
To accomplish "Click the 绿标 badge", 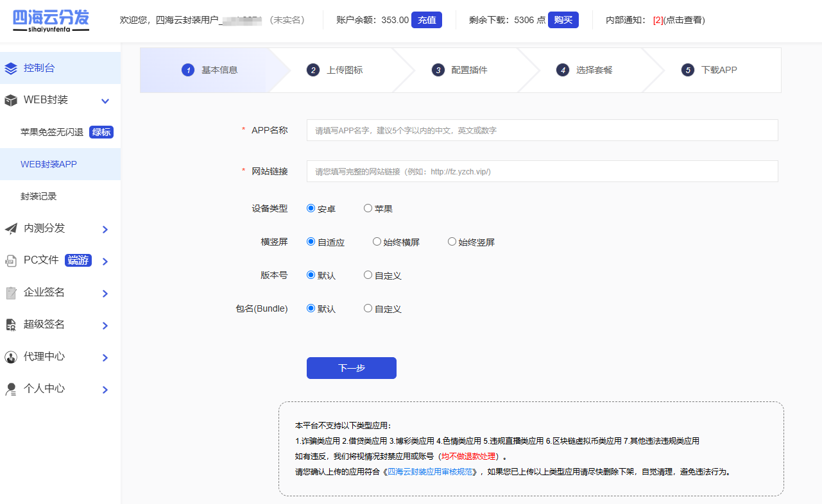I will click(x=101, y=132).
